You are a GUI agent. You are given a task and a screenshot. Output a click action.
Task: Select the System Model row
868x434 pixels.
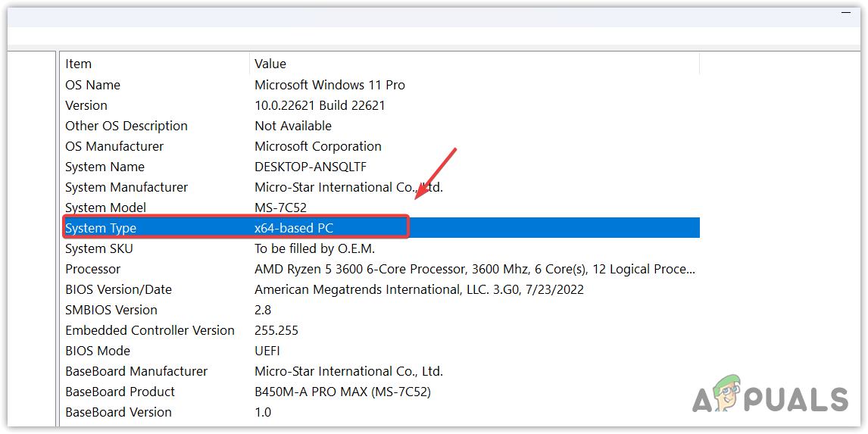106,208
